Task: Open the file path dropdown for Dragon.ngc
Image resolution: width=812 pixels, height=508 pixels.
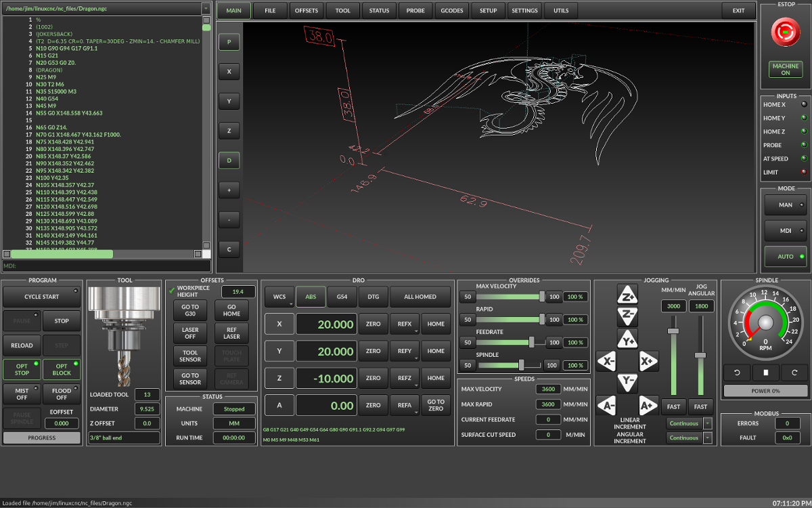Action: point(206,9)
